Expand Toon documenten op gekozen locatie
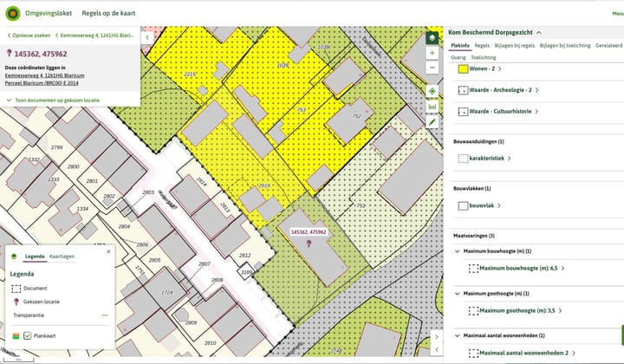Viewport: 624px width, 364px height. click(52, 101)
